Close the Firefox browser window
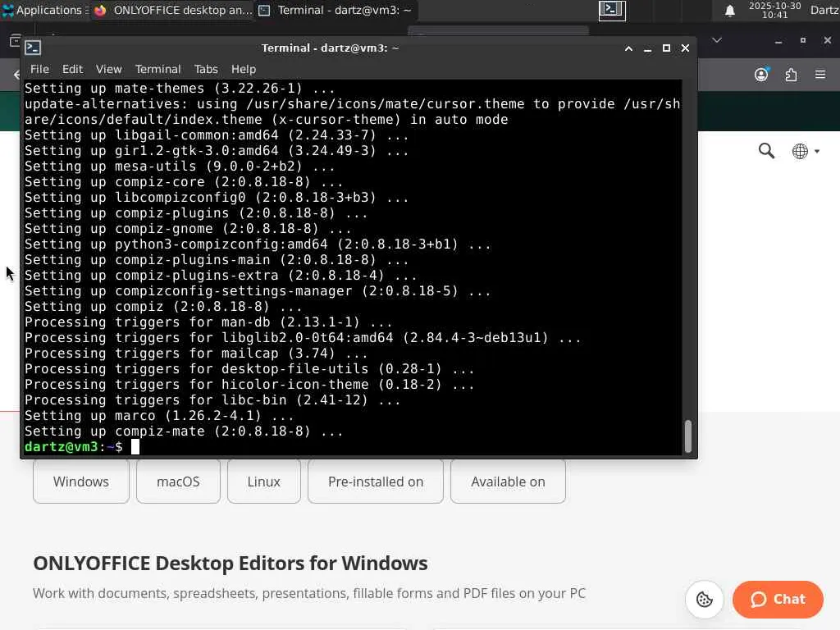The height and width of the screenshot is (630, 840). (827, 40)
